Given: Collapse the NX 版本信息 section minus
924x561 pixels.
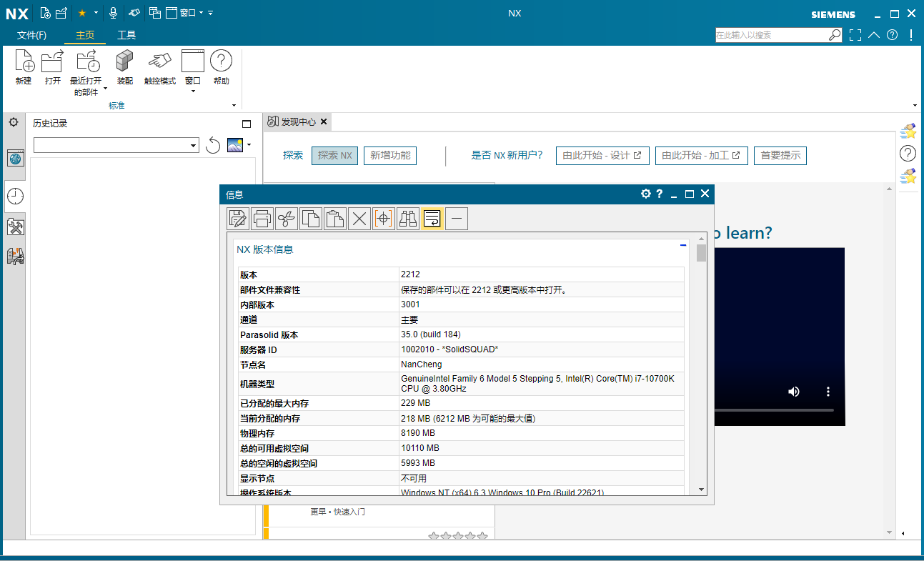Looking at the screenshot, I should click(x=683, y=245).
